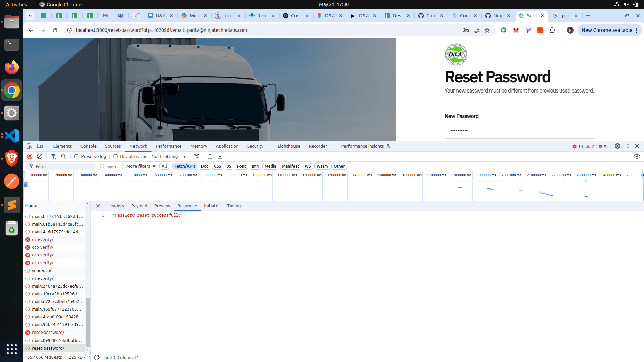Open Chrome tab search dropdown arrow
Screen dimensions: 644x362
[x=30, y=16]
